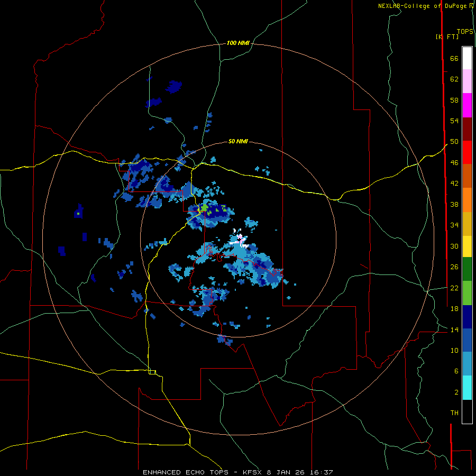Viewport: 476px width, 476px height.
Task: Click the '62' legend value
Action: click(454, 79)
